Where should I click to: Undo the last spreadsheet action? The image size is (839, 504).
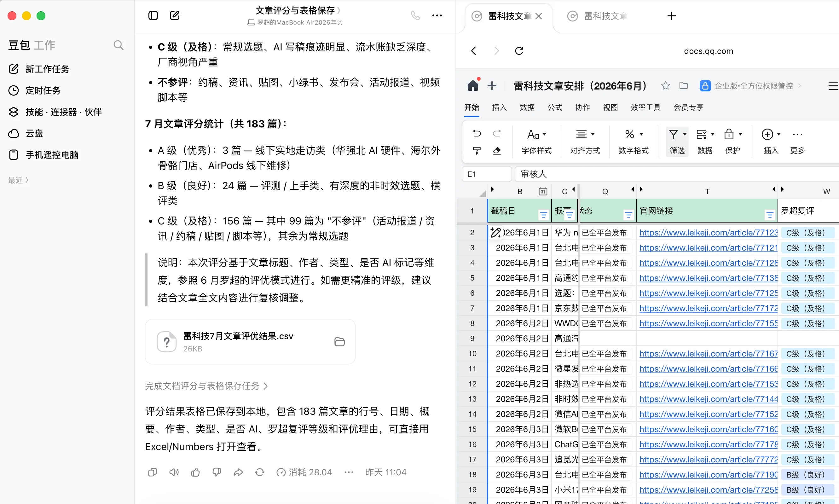coord(477,133)
